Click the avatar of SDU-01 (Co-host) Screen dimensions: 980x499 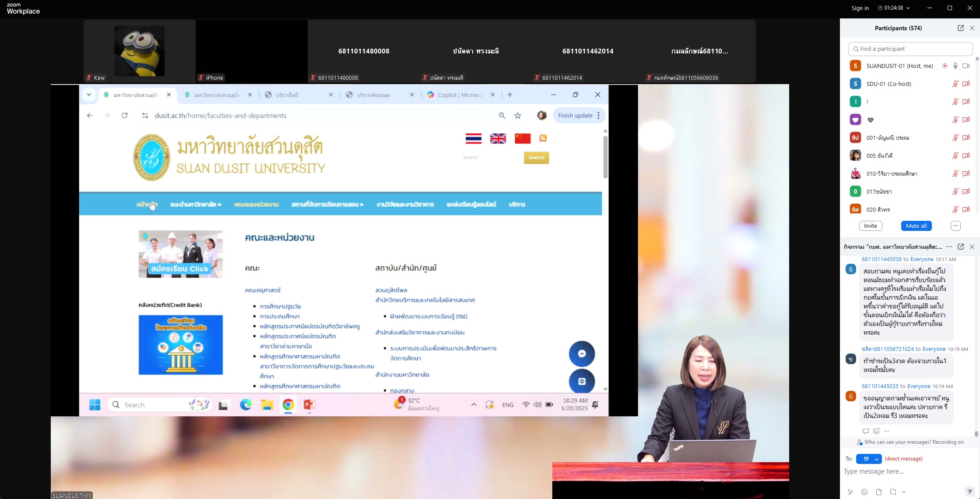coord(855,84)
